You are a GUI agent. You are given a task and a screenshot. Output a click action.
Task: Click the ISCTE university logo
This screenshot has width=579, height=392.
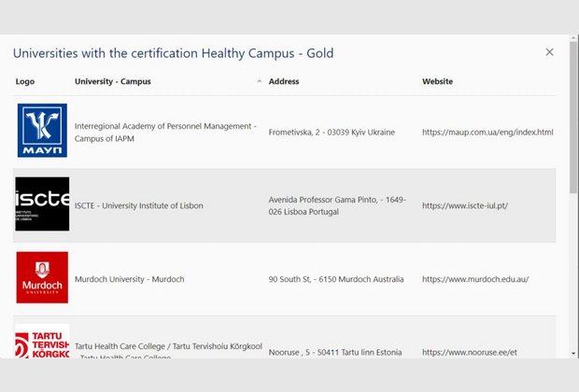pyautogui.click(x=42, y=204)
